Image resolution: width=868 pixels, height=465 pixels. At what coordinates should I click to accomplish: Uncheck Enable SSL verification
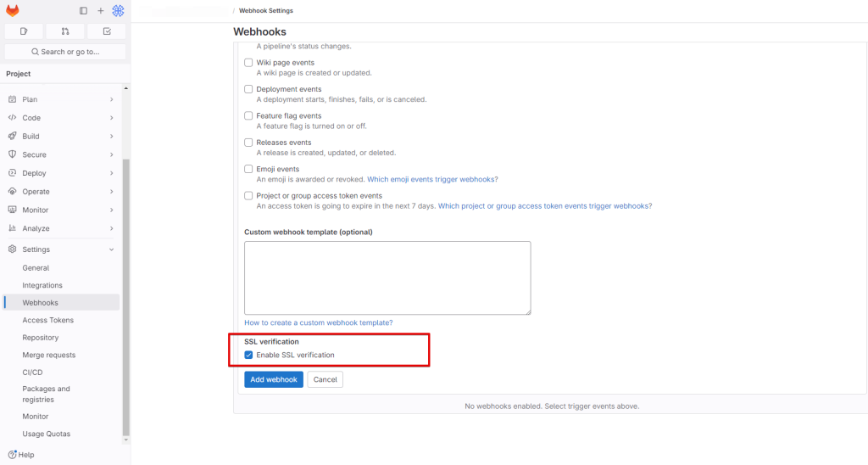[248, 355]
